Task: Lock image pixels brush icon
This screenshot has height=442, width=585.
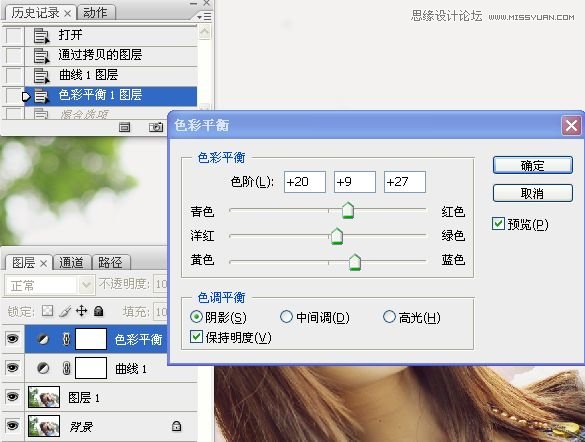Action: tap(65, 311)
